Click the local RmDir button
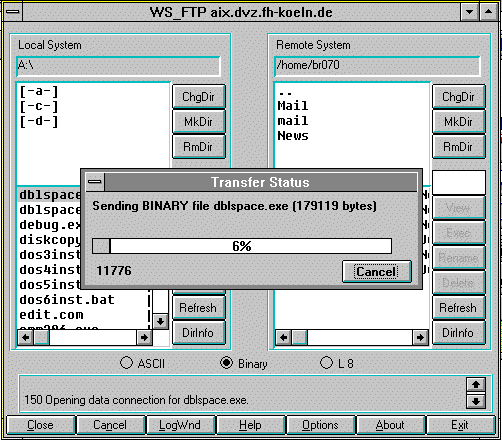The image size is (502, 443). click(x=199, y=147)
